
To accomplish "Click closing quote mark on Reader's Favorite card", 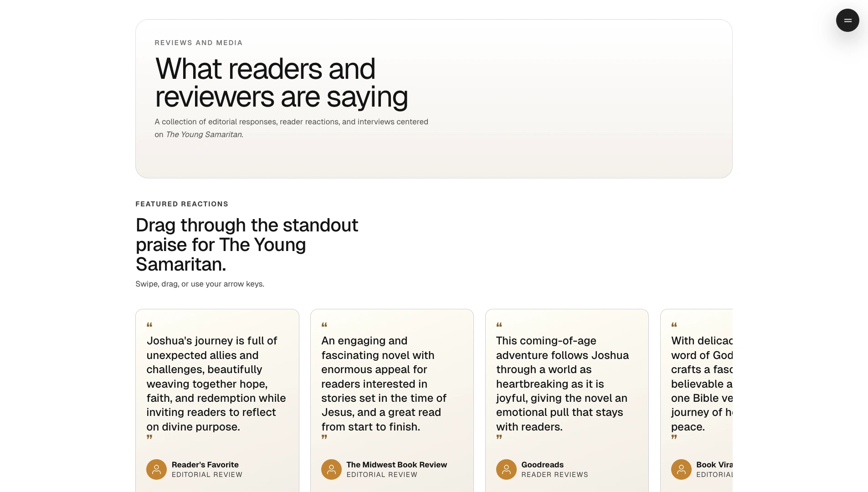I will pyautogui.click(x=149, y=437).
